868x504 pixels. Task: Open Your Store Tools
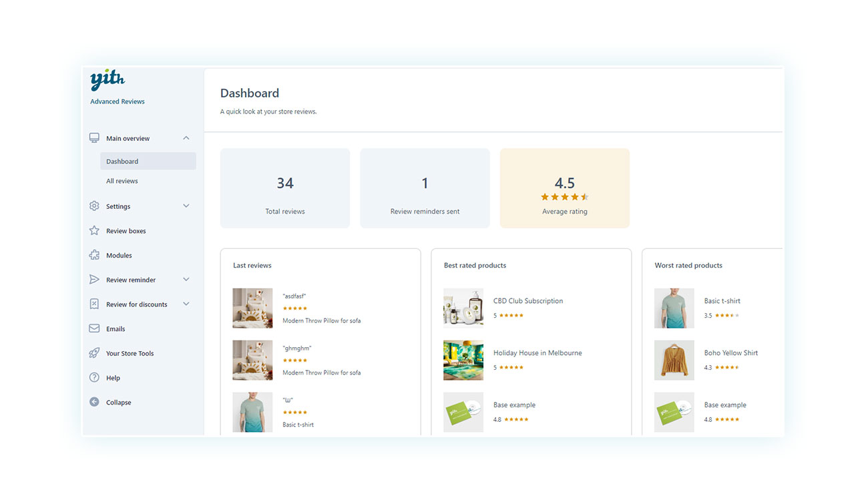tap(130, 354)
